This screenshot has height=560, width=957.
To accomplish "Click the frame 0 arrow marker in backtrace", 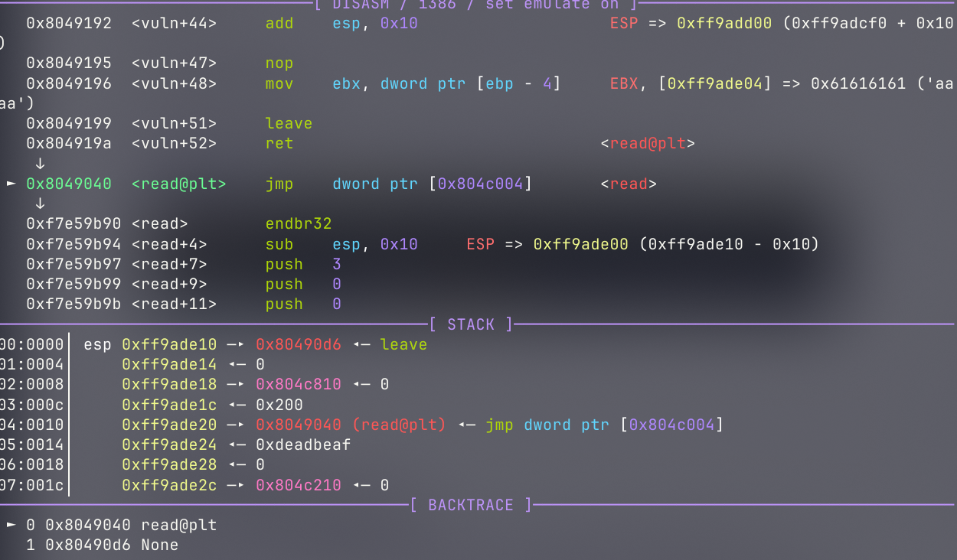I will pos(11,525).
